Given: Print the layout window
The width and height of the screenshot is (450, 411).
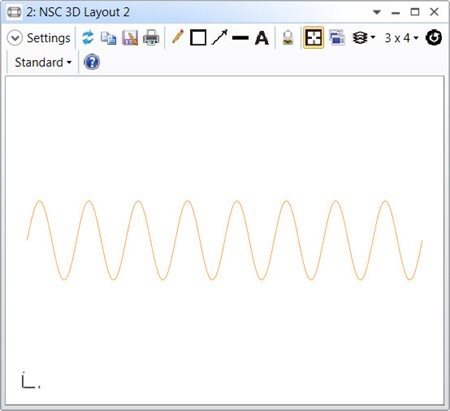Looking at the screenshot, I should tap(151, 38).
